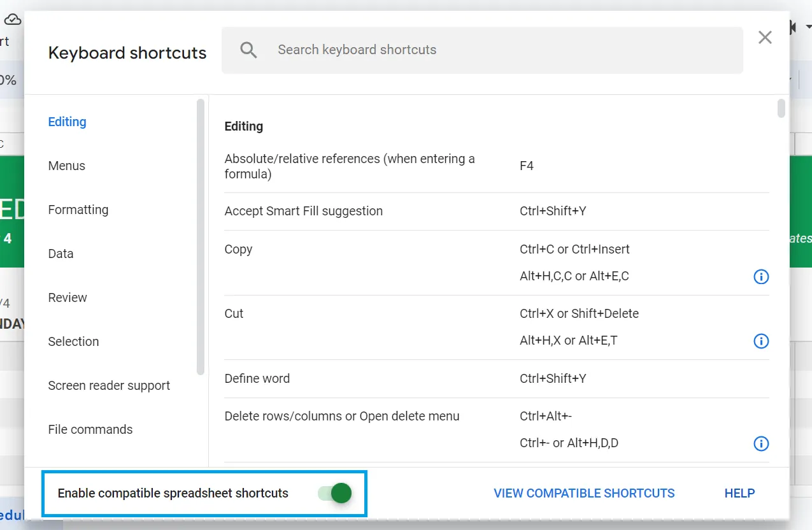Click the Accept Smart Fill suggestion row
Viewport: 812px width, 530px height.
[x=497, y=211]
